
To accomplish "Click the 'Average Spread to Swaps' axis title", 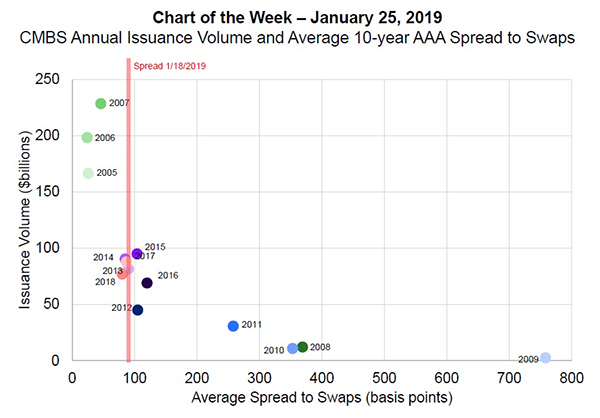I will 322,399.
